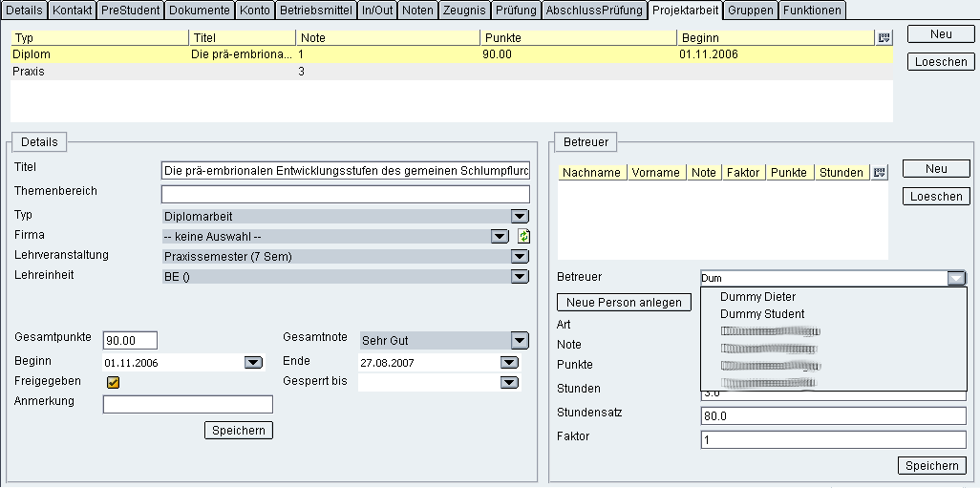The image size is (980, 488).
Task: Open the Beginn date picker arrow
Action: pyautogui.click(x=253, y=363)
